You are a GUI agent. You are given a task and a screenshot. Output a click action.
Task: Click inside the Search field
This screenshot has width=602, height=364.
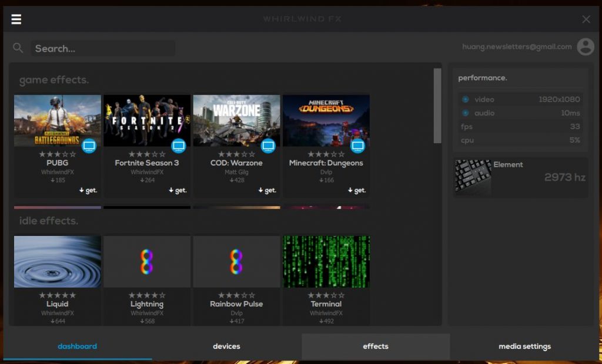tap(103, 49)
